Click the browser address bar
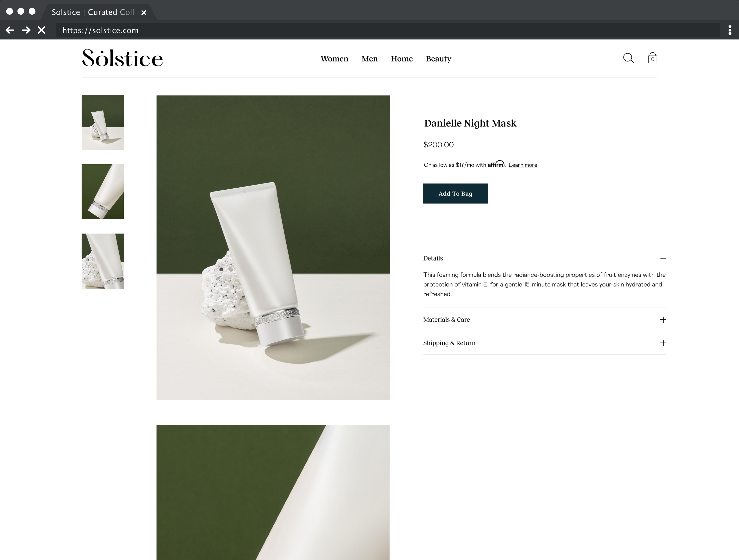 pyautogui.click(x=387, y=30)
